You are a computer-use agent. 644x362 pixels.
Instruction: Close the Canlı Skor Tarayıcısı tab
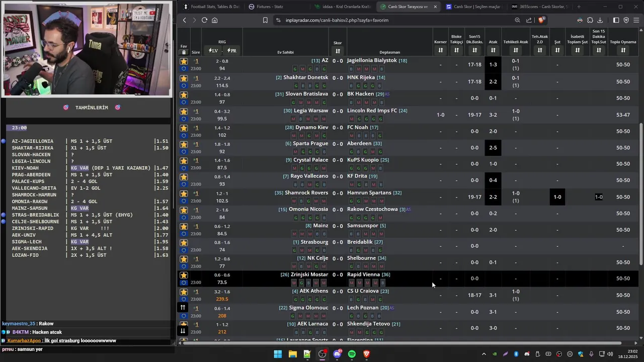pos(435,7)
